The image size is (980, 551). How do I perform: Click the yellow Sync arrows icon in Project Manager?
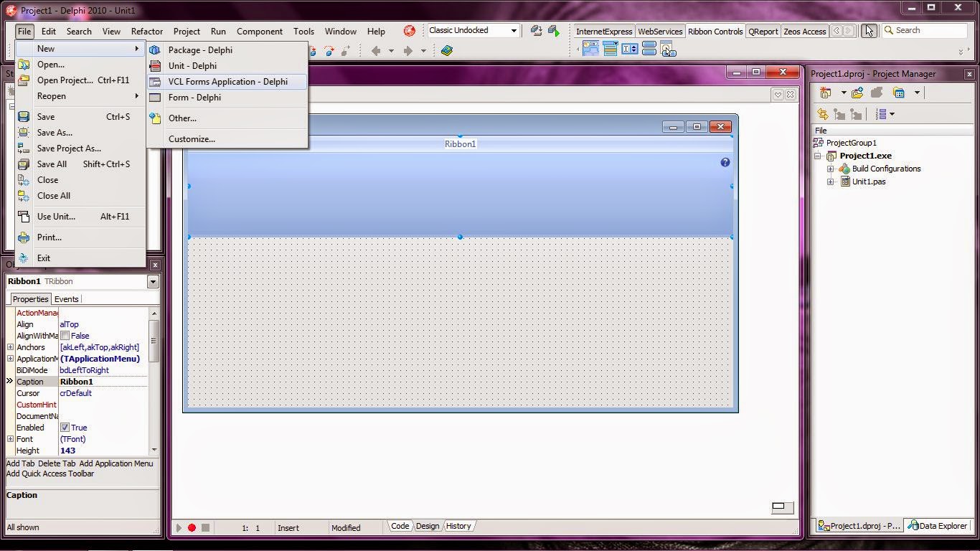coord(822,114)
